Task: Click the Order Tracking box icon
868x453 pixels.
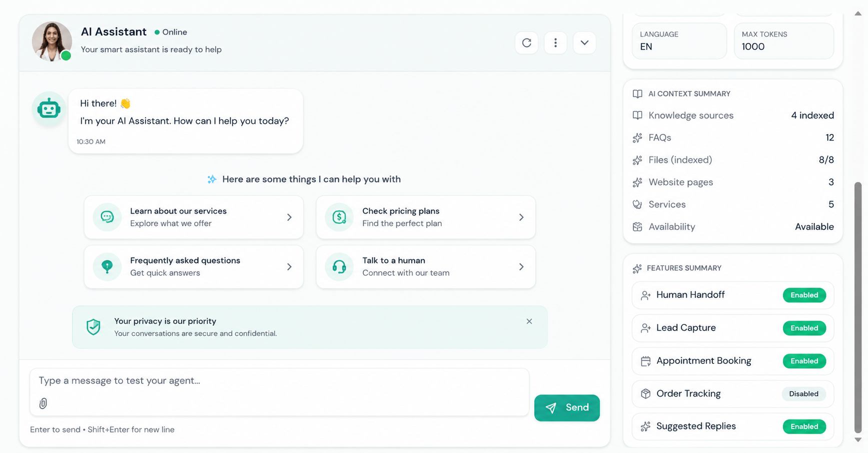Action: pos(646,393)
